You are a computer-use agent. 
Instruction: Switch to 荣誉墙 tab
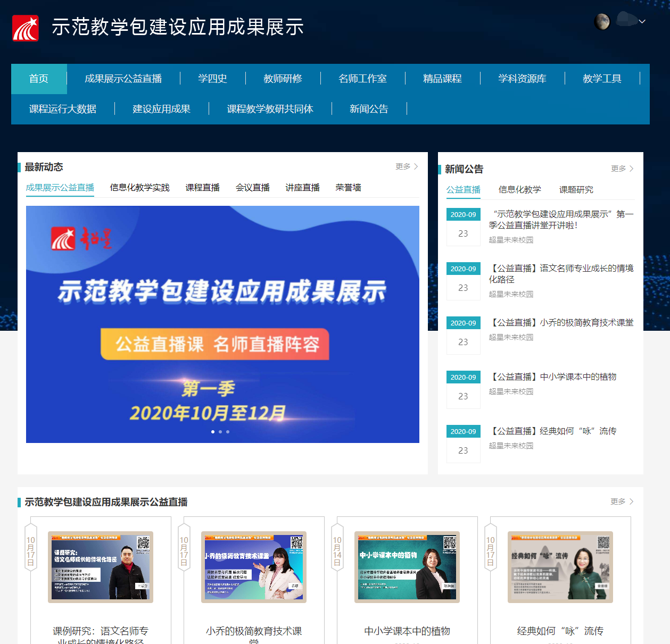coord(349,188)
